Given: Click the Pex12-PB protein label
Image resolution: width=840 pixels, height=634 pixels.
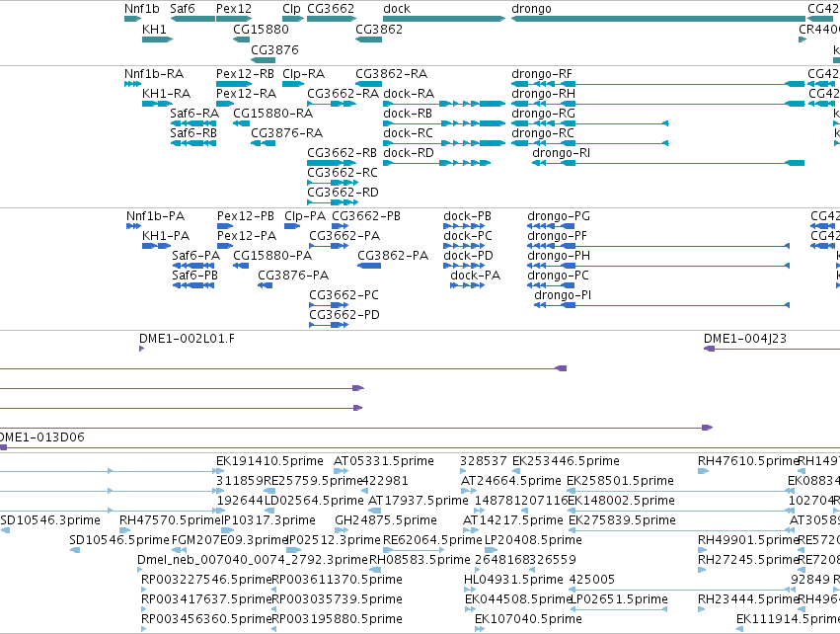Looking at the screenshot, I should click(246, 216).
